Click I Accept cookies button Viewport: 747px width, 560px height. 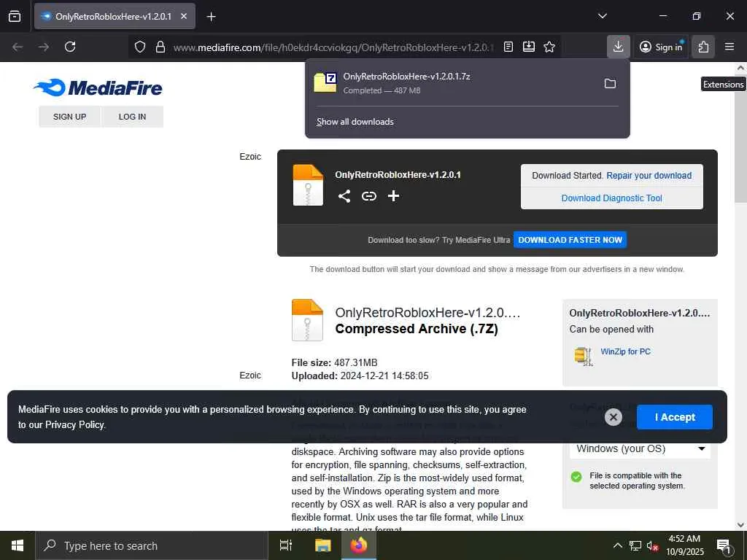pos(675,417)
